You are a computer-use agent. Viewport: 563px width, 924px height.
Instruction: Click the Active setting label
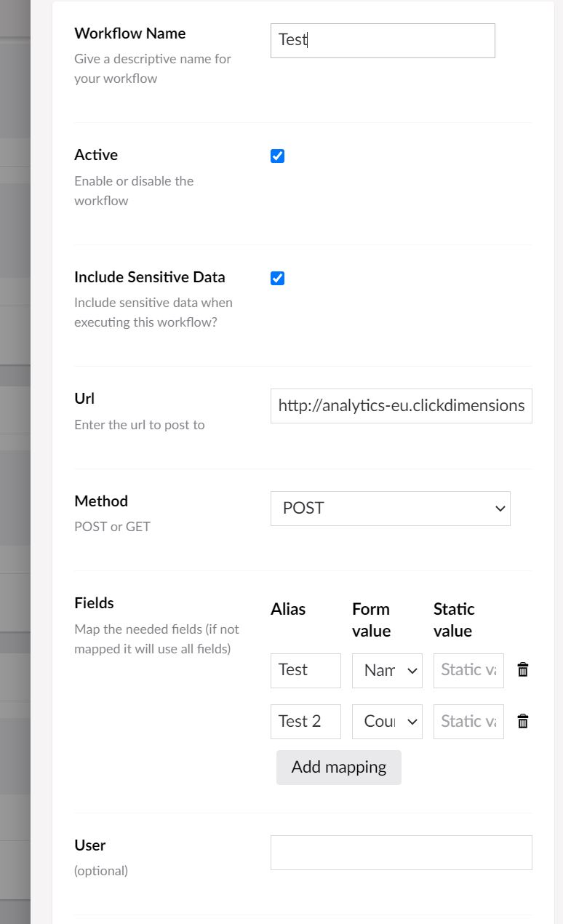(x=96, y=155)
